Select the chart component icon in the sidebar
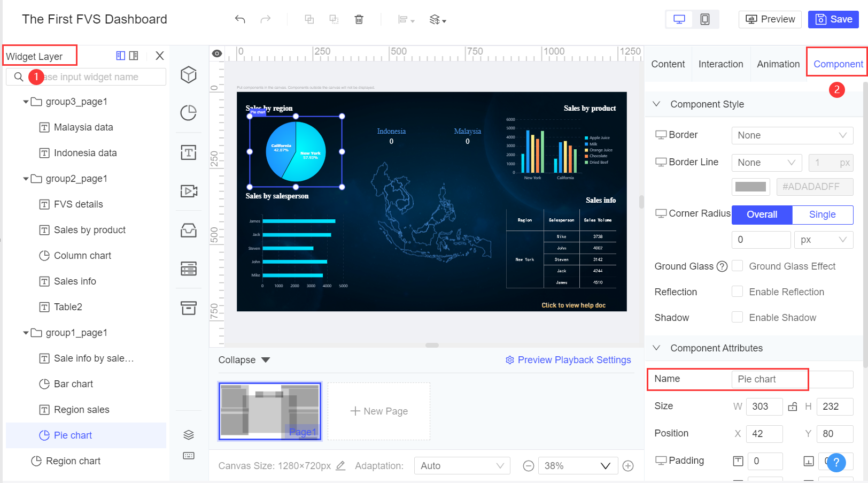868x483 pixels. point(189,113)
